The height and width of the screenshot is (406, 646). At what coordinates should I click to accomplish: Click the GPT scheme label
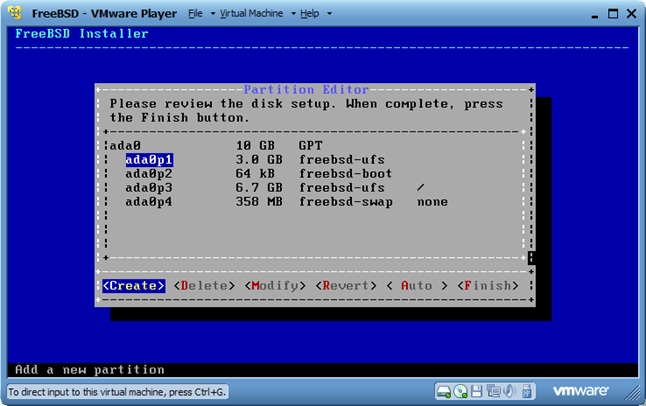click(311, 146)
